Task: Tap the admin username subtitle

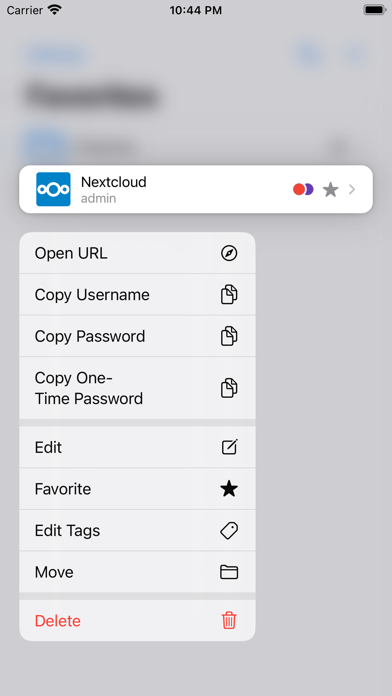Action: [x=99, y=198]
